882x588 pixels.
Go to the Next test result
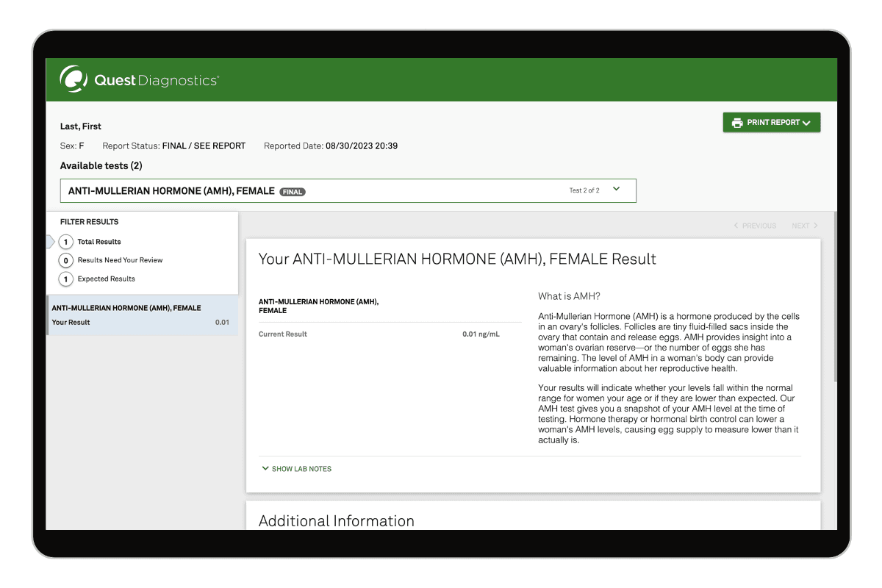pyautogui.click(x=804, y=226)
